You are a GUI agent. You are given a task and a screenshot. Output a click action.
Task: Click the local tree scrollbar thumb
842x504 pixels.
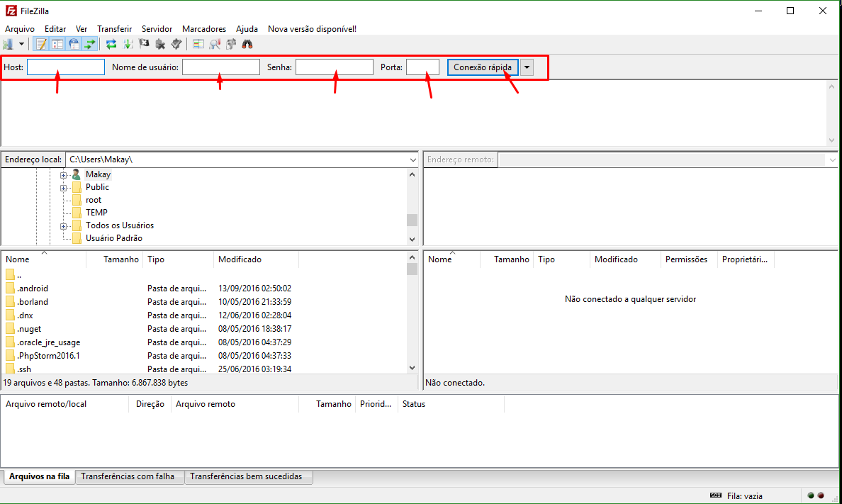[412, 220]
